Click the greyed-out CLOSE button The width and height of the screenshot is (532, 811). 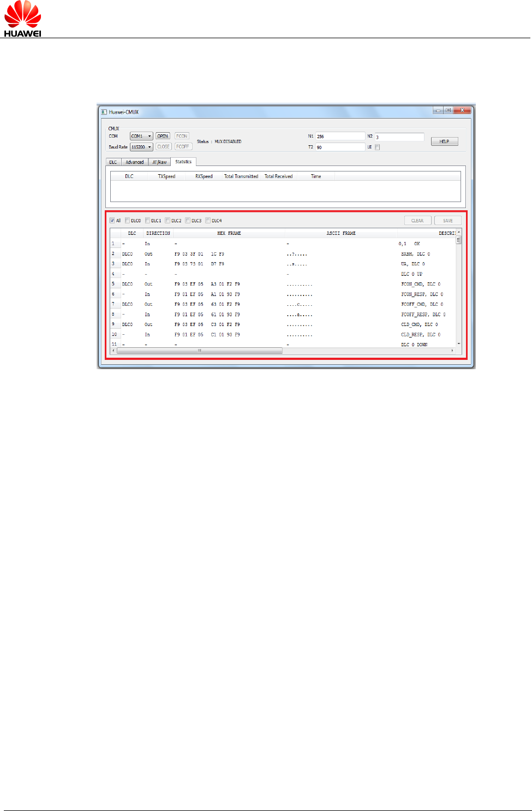[x=163, y=146]
